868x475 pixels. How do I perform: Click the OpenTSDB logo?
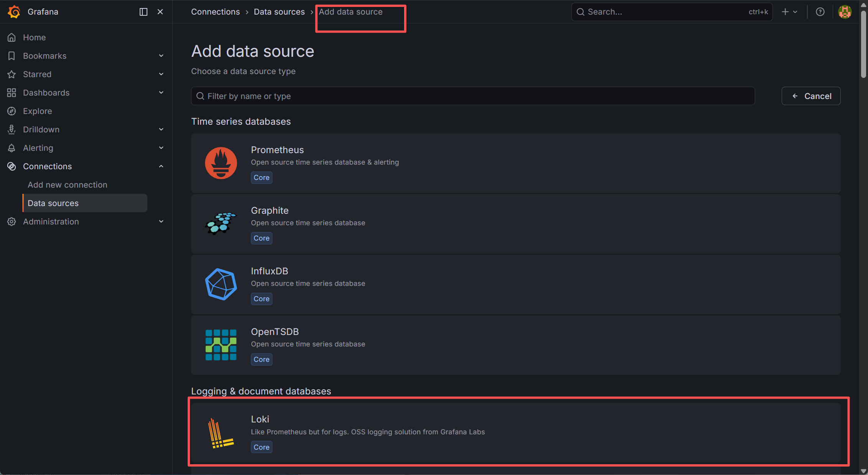[221, 345]
